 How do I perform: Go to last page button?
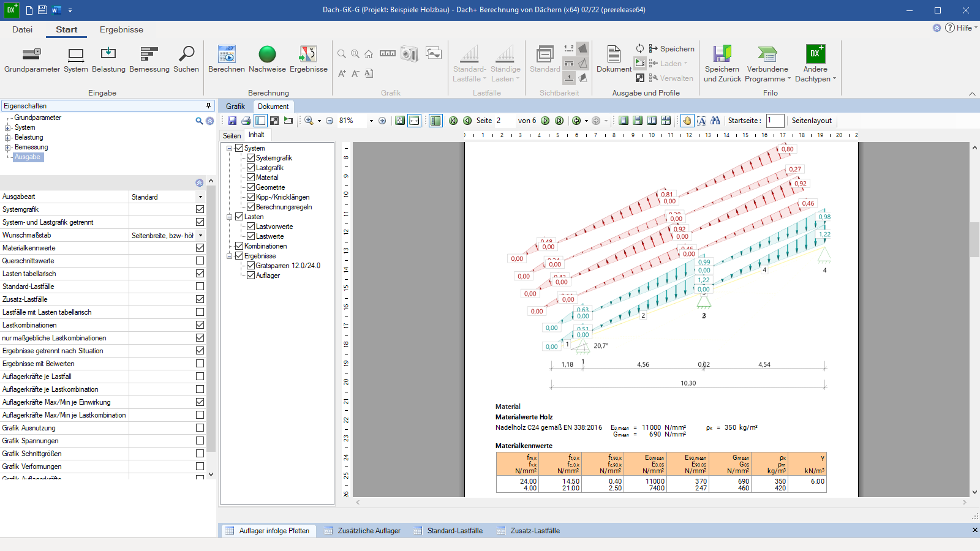[559, 121]
